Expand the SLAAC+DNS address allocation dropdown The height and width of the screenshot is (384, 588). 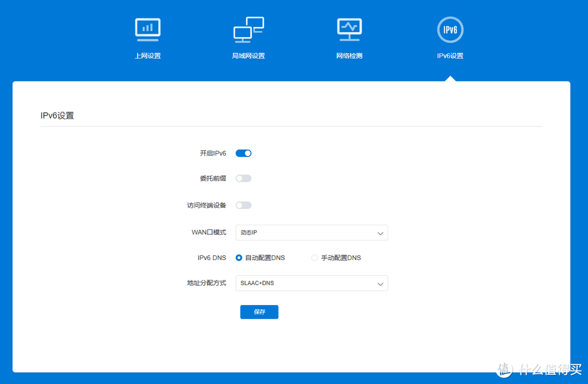click(311, 283)
